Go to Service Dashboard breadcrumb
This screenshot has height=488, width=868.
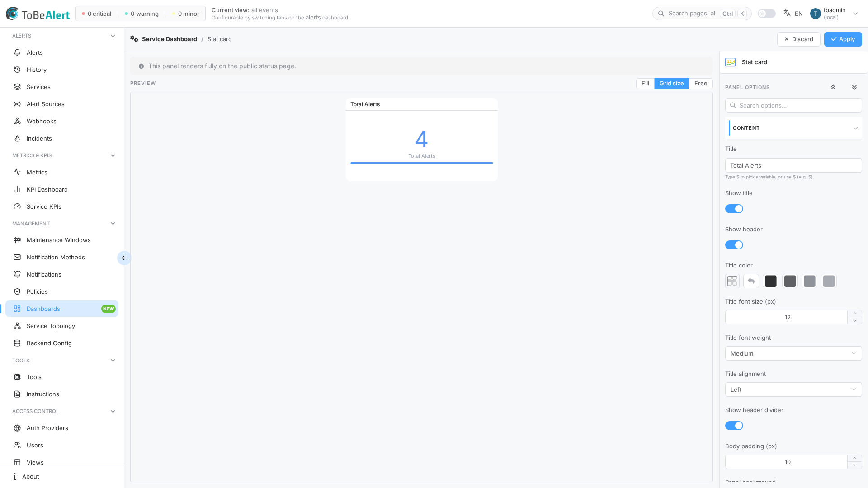pyautogui.click(x=170, y=39)
